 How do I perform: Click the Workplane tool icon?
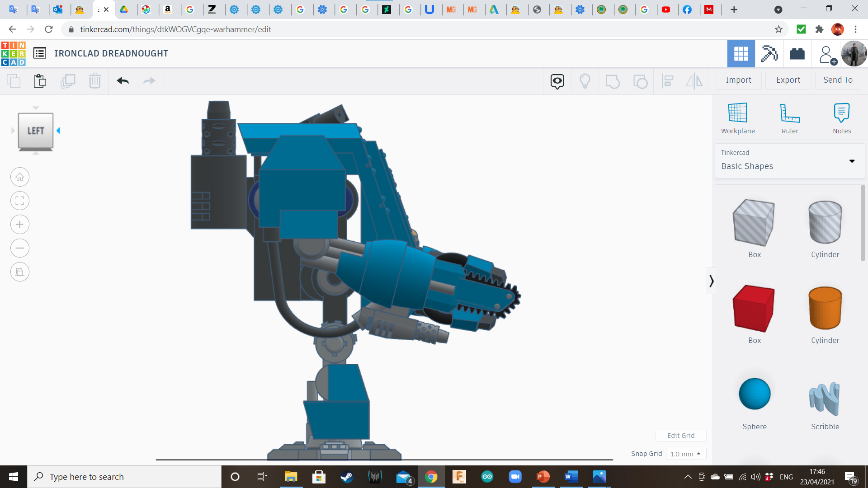(x=737, y=113)
